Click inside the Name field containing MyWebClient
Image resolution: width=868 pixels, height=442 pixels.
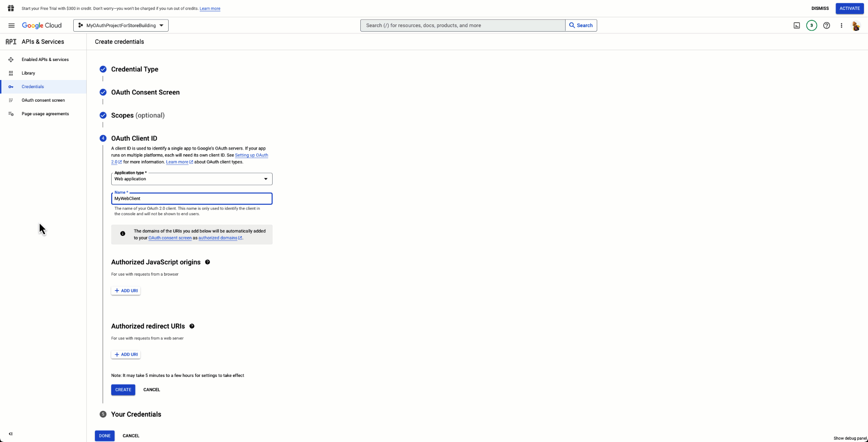coord(191,198)
